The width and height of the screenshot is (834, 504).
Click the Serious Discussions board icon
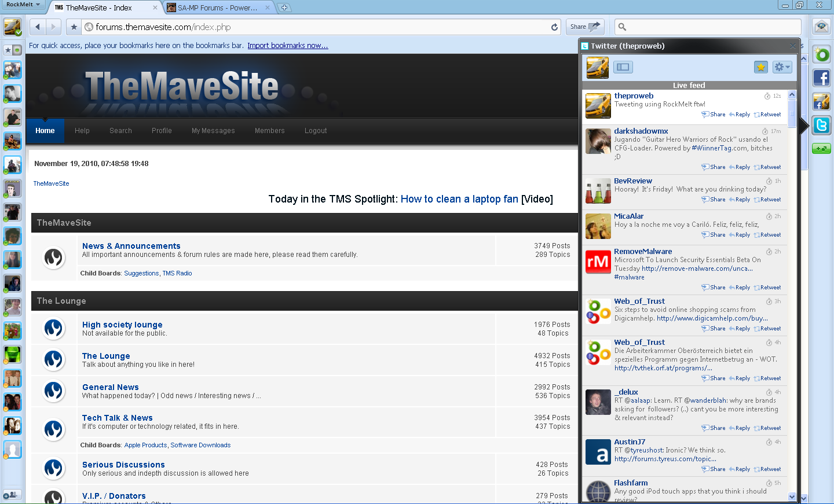pyautogui.click(x=54, y=469)
